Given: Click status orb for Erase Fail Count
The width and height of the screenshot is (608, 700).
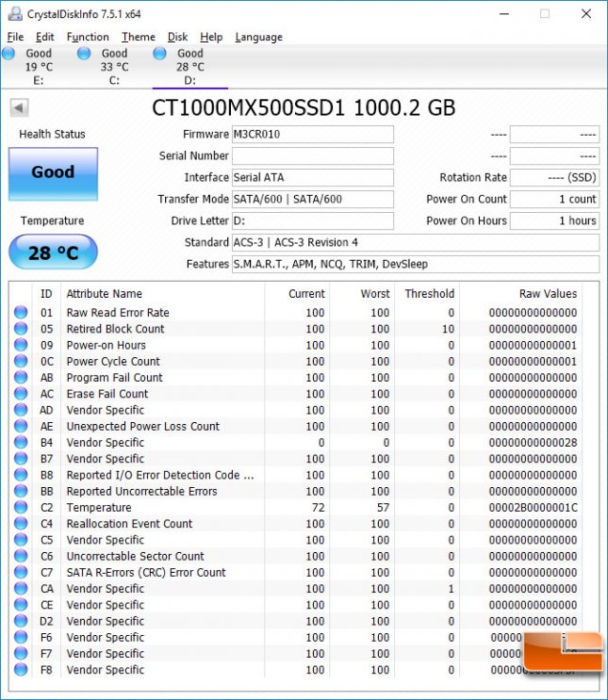Looking at the screenshot, I should [21, 393].
